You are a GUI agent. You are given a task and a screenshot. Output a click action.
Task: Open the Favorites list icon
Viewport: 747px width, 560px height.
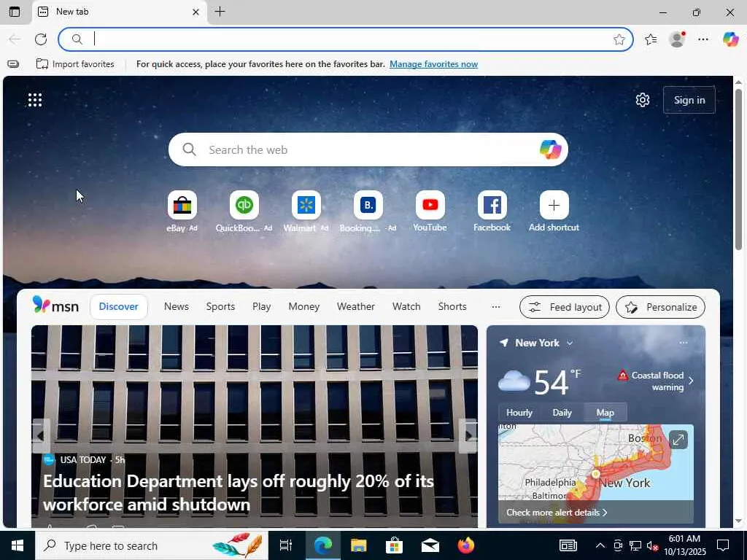coord(651,39)
